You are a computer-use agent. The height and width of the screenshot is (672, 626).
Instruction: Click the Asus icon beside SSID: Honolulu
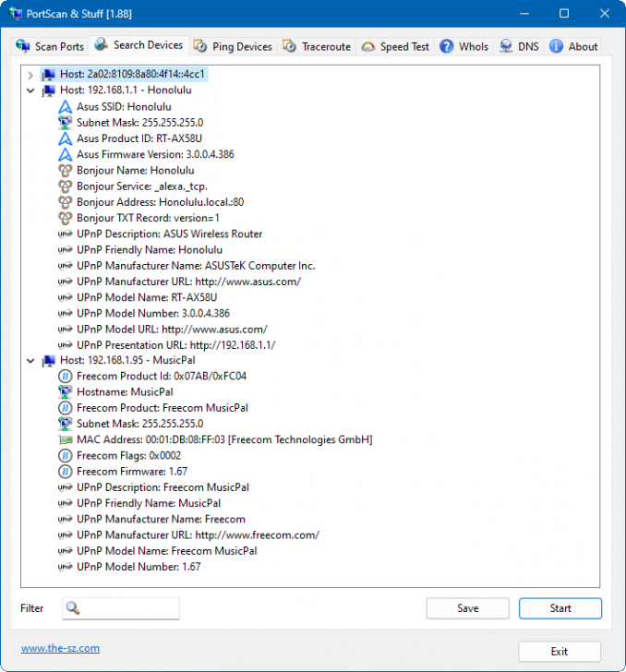pos(65,107)
